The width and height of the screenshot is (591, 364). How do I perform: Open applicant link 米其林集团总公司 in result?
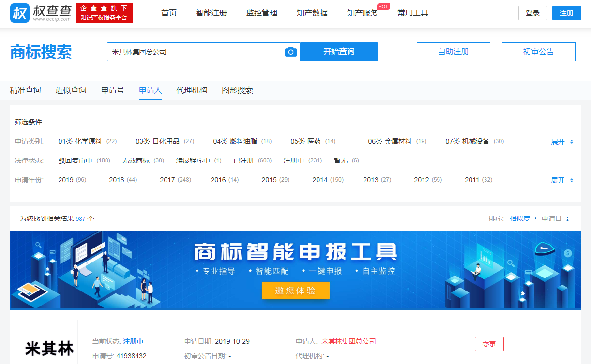tap(349, 341)
